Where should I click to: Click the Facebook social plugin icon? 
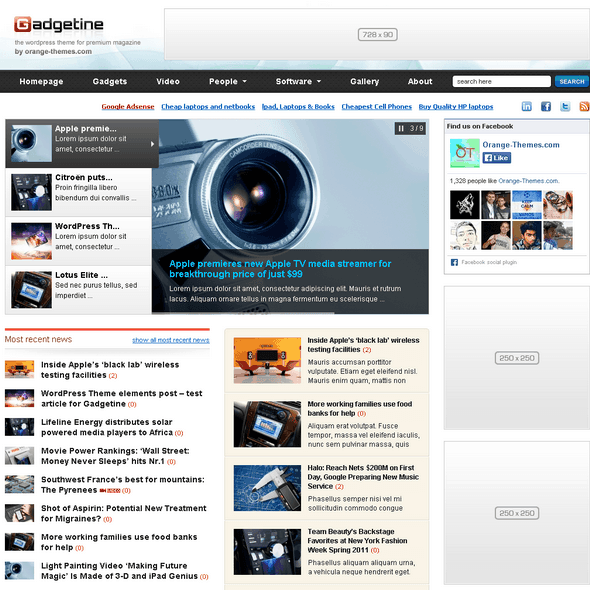click(x=454, y=262)
